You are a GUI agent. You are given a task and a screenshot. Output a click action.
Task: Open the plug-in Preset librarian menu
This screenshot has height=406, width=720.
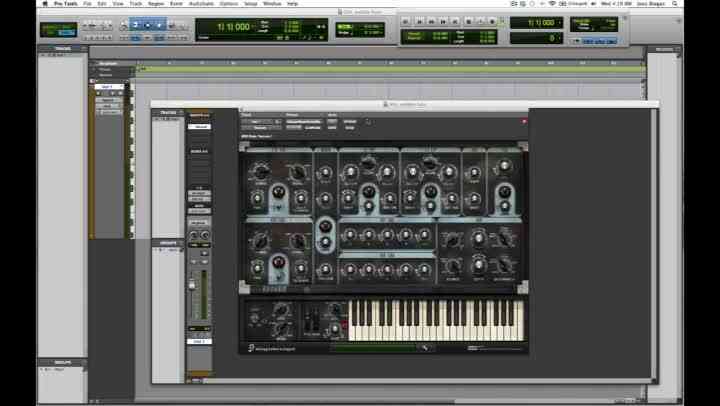pos(304,122)
